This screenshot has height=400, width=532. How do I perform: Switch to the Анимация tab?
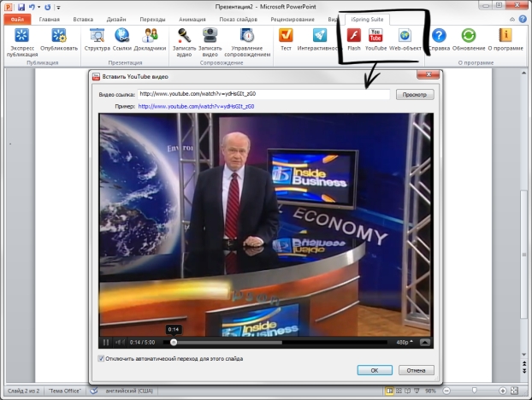[x=192, y=20]
